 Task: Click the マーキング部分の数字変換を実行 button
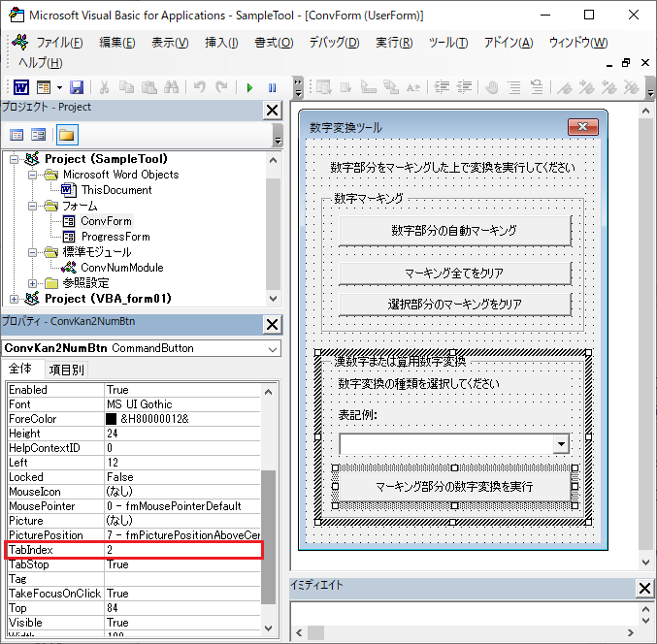pyautogui.click(x=455, y=487)
